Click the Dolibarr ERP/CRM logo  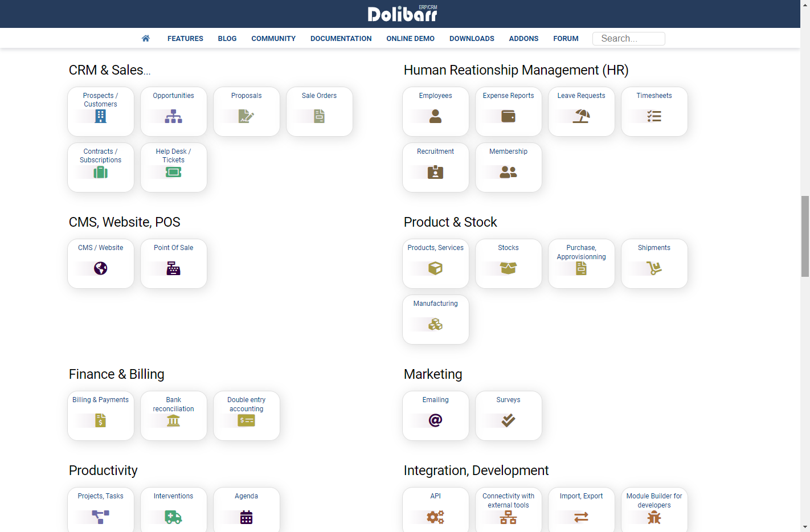click(403, 14)
